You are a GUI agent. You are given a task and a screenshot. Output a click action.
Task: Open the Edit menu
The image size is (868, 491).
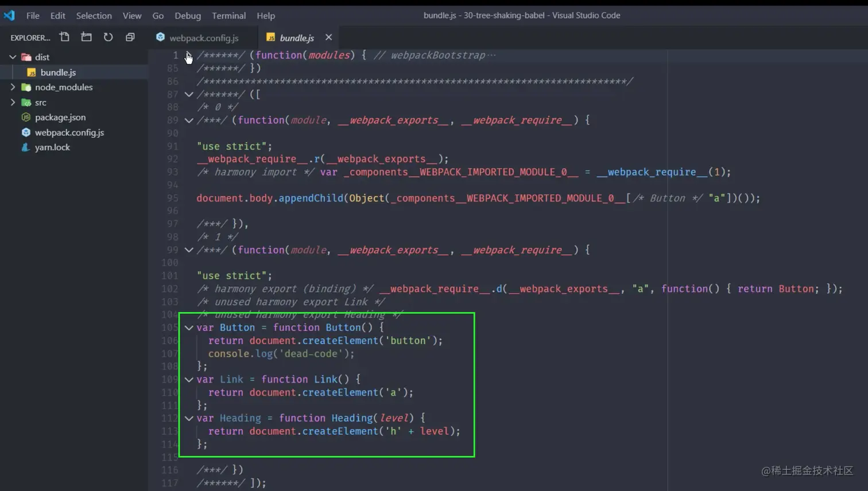(57, 15)
